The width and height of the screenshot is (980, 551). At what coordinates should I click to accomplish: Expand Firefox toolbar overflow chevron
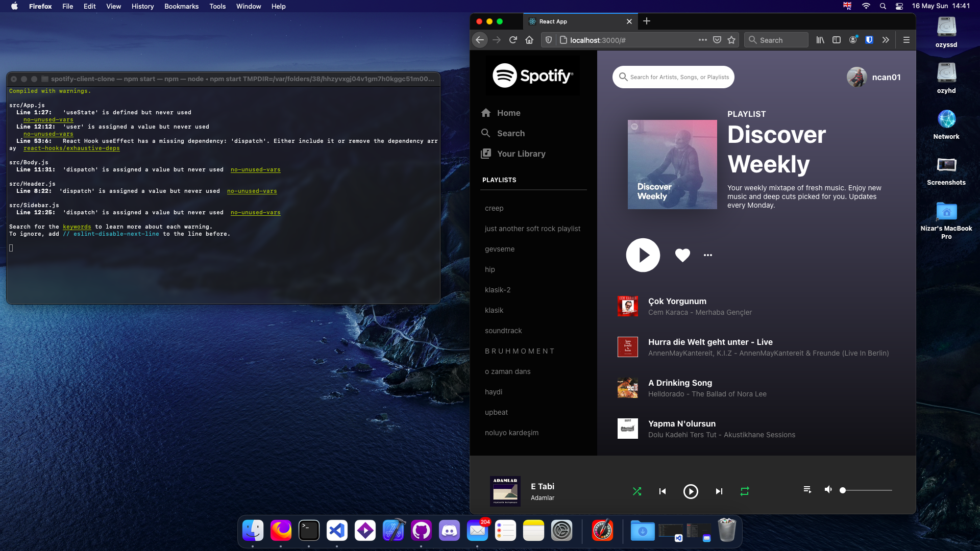pos(886,40)
